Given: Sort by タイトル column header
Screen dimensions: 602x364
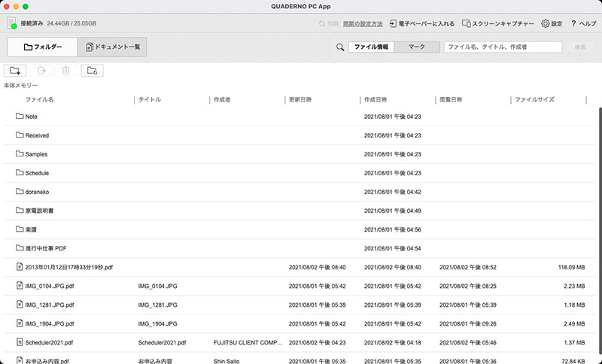Looking at the screenshot, I should point(149,100).
